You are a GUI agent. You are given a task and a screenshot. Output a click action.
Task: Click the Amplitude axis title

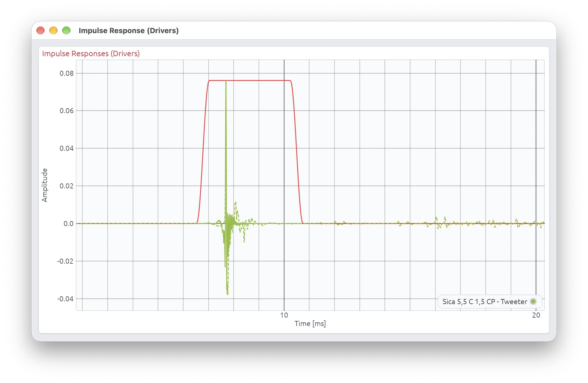coord(44,185)
